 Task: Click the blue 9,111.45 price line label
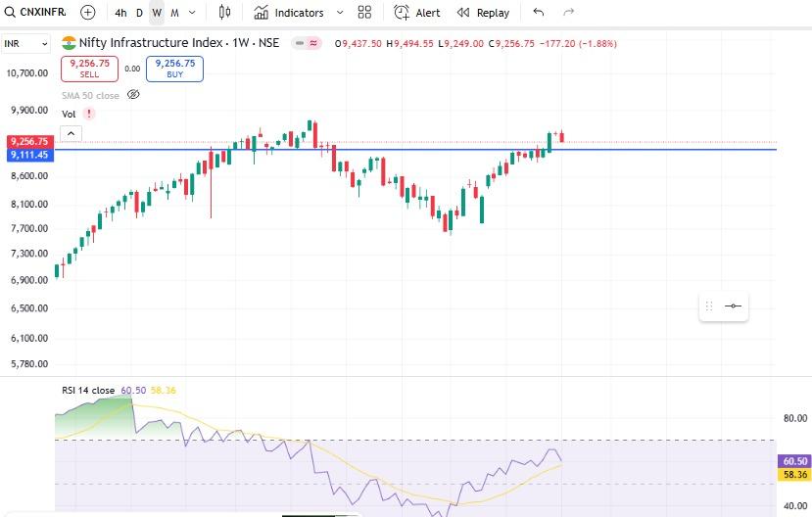[29, 155]
